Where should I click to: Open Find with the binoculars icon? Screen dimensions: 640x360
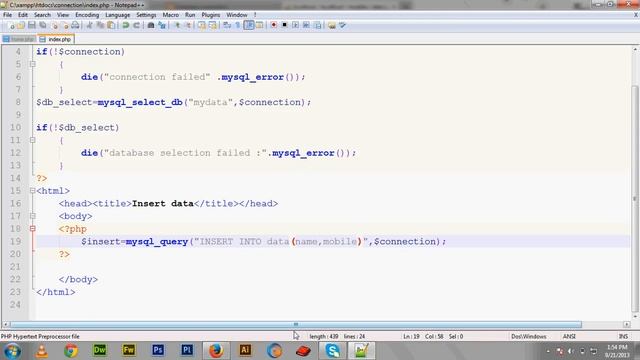click(151, 25)
